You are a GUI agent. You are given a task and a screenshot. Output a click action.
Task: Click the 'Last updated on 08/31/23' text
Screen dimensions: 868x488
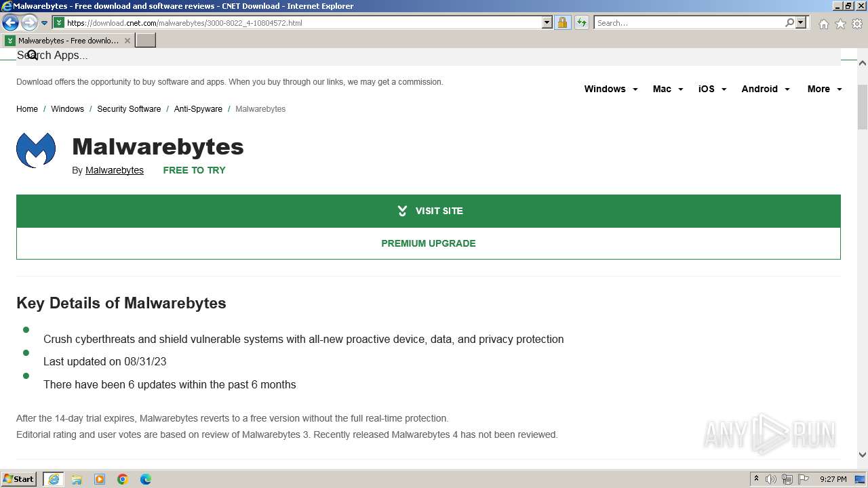pyautogui.click(x=105, y=362)
